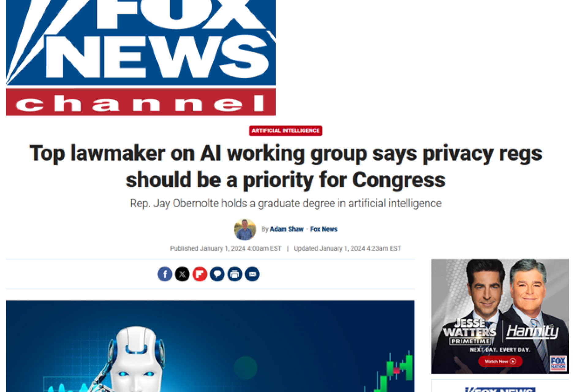588x392 pixels.
Task: Click the Fox News Channel logo
Action: (x=141, y=58)
